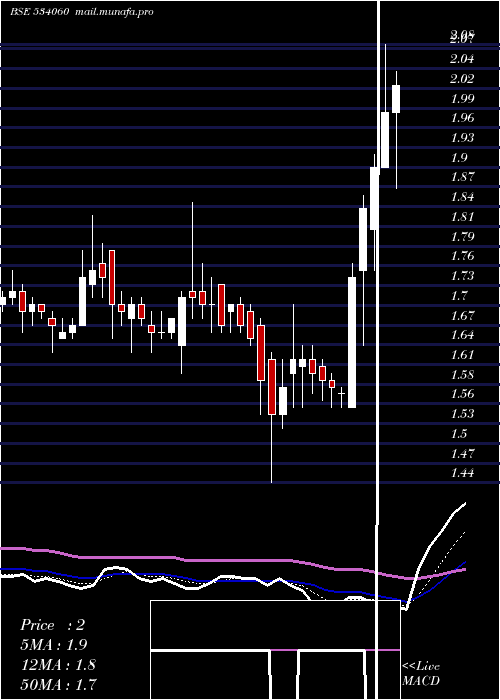Click the 1.67 price axis label
The width and height of the screenshot is (500, 700).
click(x=462, y=315)
